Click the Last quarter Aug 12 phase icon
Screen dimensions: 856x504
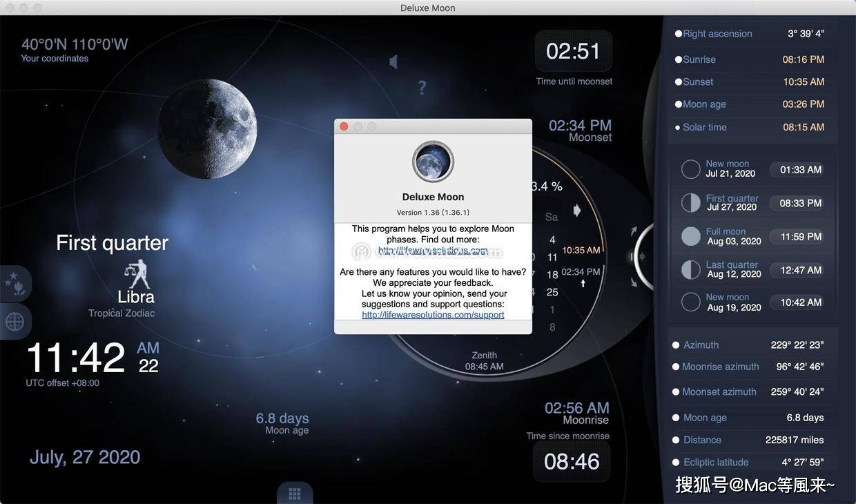[690, 269]
